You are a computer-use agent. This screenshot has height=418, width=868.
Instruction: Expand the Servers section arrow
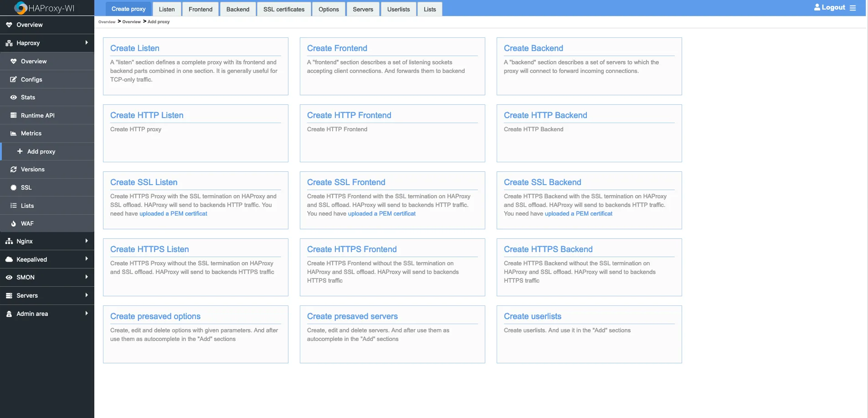click(87, 295)
